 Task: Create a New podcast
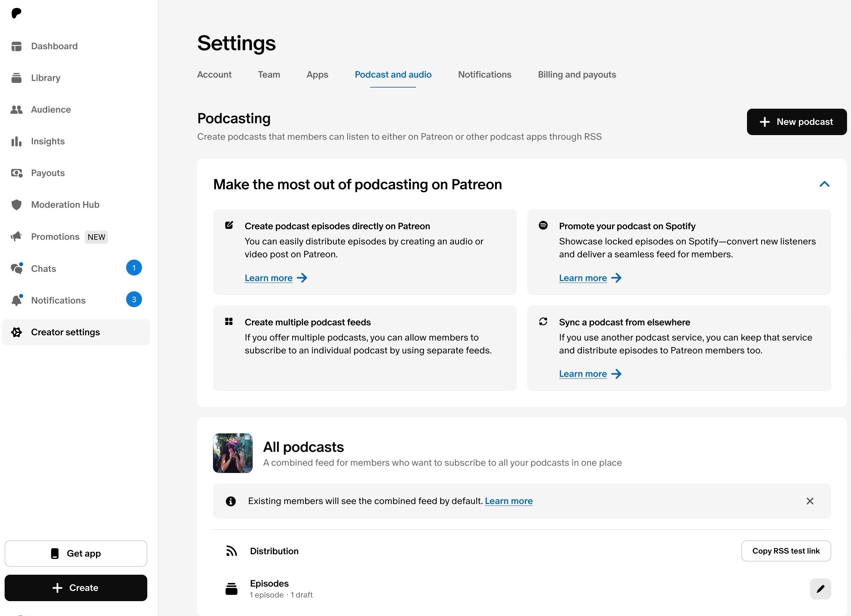click(x=797, y=122)
